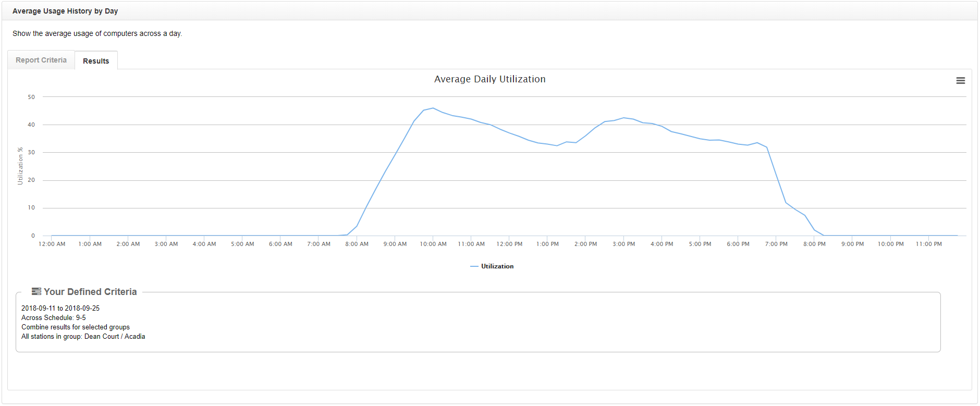Click the 12:00 AM axis label
Image resolution: width=980 pixels, height=406 pixels.
point(52,244)
